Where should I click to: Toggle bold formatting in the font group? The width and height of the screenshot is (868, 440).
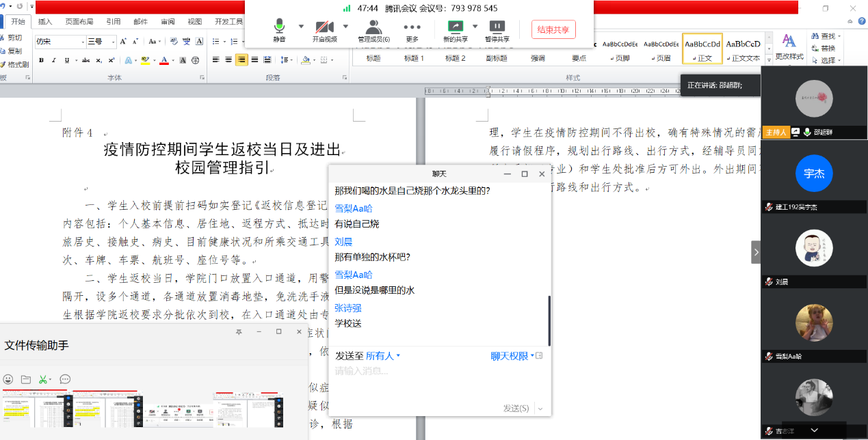41,60
